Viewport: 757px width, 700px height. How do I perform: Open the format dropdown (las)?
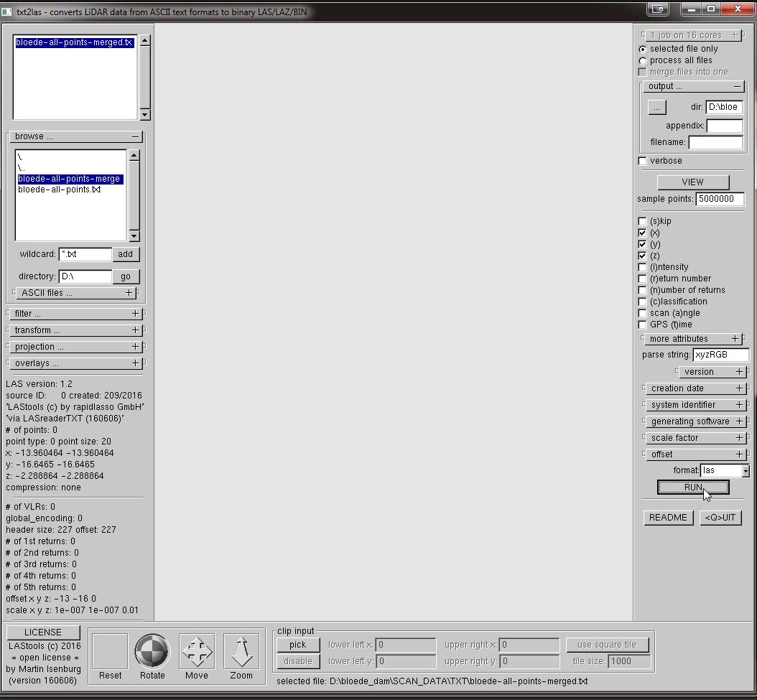coord(746,470)
